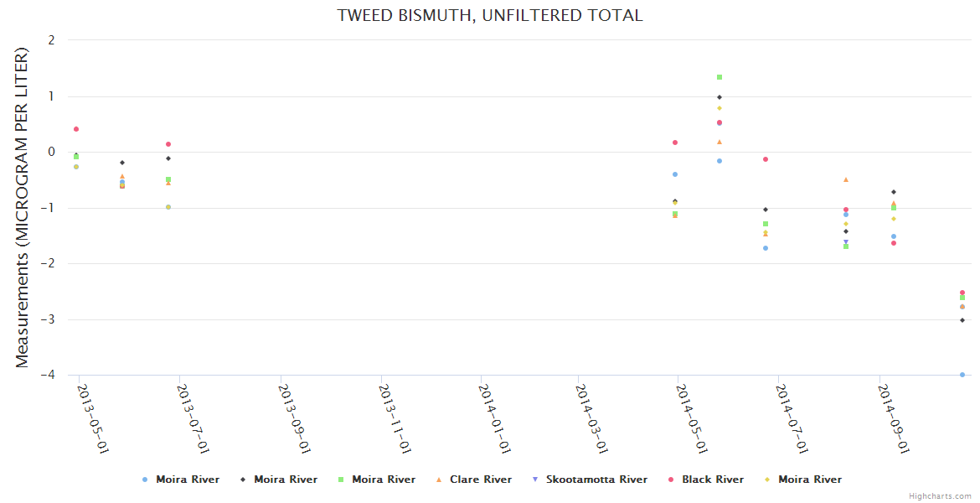Open the Highcharts.com credits link
The width and height of the screenshot is (980, 503).
(x=940, y=496)
